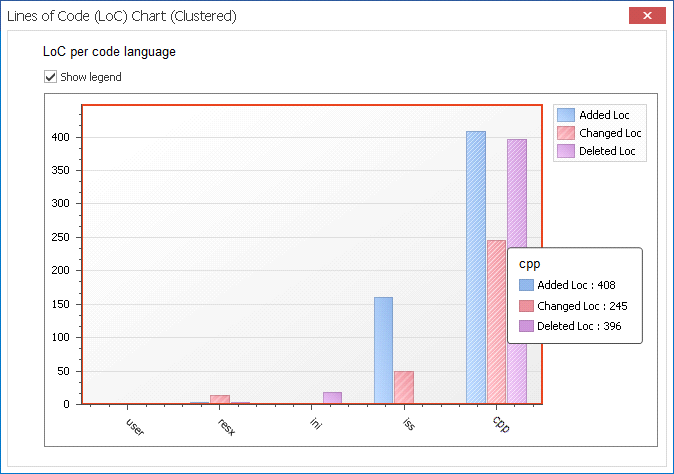Click the resx Changed Loc red bar
The image size is (674, 474).
tap(219, 399)
